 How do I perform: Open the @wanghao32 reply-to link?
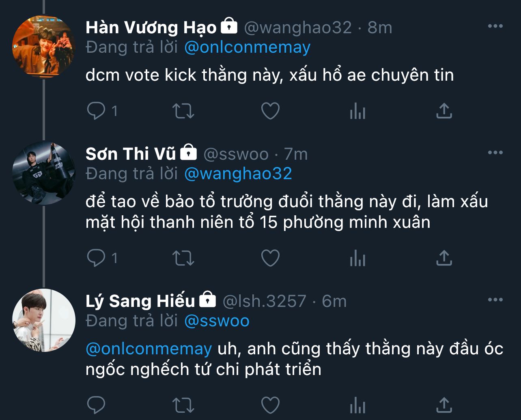tap(238, 174)
